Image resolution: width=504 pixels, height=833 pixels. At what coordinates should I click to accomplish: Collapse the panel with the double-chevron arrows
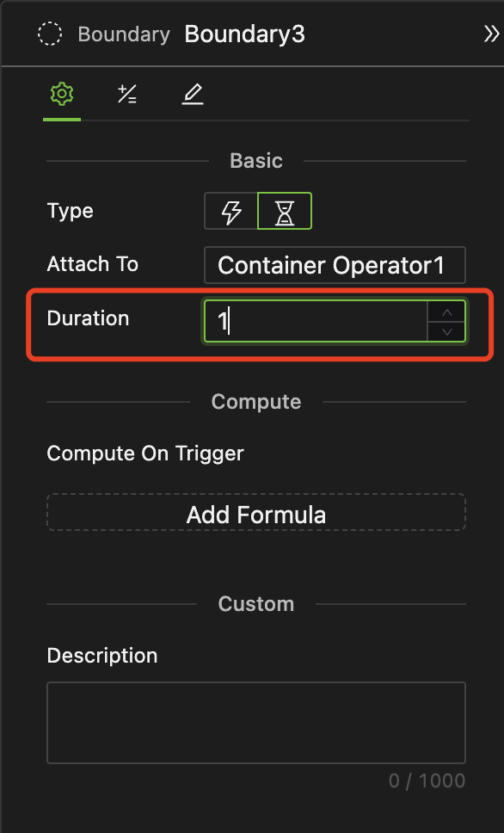[492, 34]
